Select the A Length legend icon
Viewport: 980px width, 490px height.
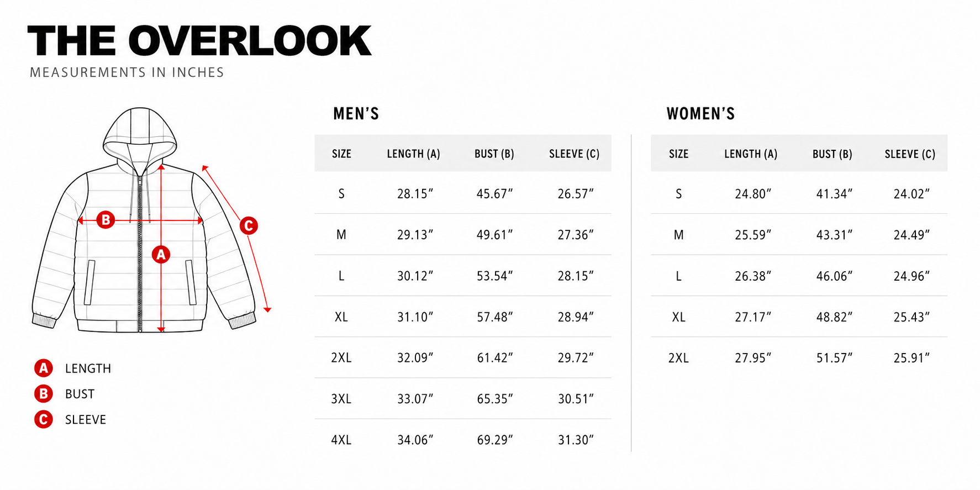[44, 368]
